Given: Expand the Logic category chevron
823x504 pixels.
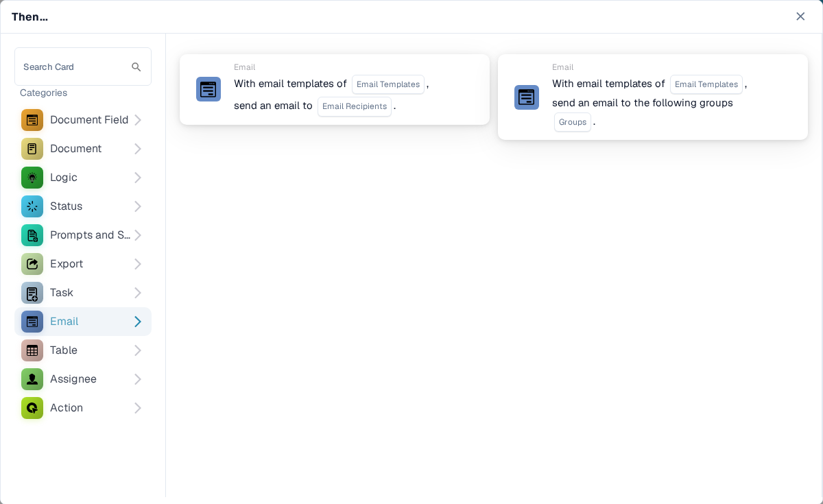Looking at the screenshot, I should 138,178.
